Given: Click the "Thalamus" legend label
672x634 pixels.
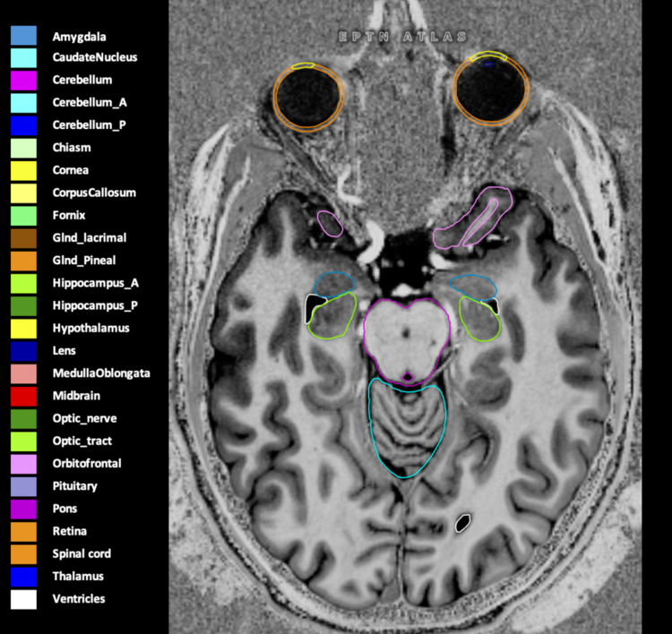Looking at the screenshot, I should [78, 576].
